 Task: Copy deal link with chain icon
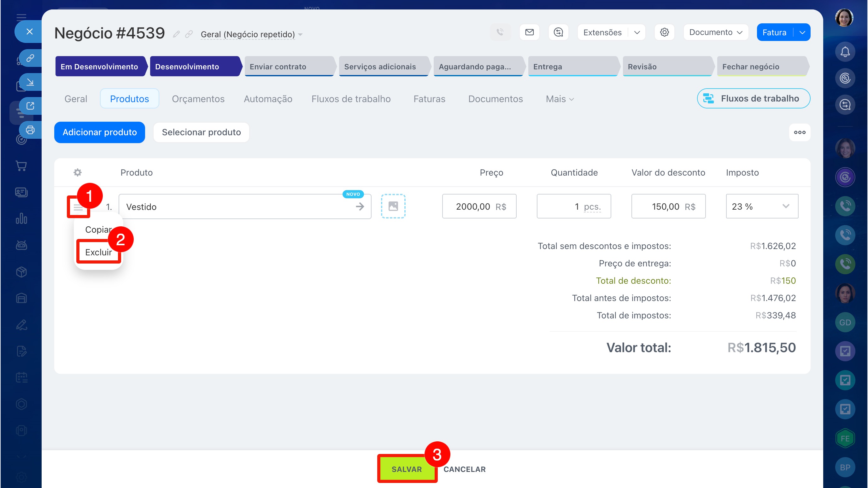(189, 34)
